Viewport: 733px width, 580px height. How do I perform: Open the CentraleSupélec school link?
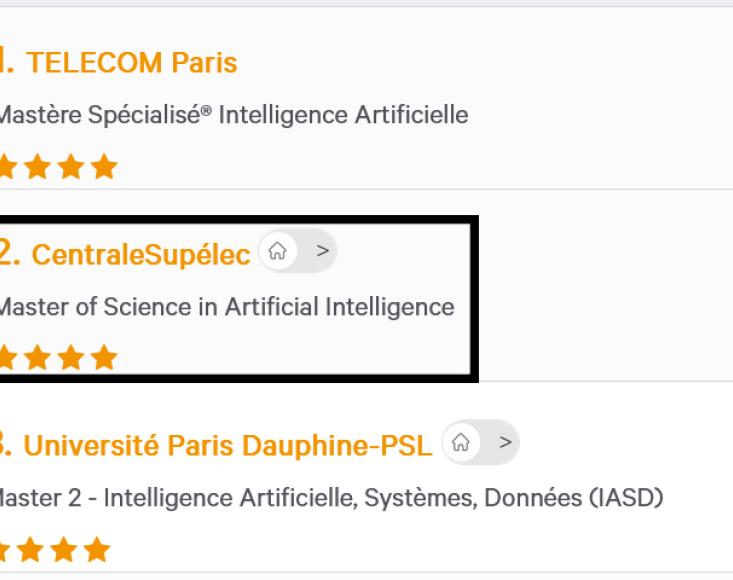coord(141,255)
